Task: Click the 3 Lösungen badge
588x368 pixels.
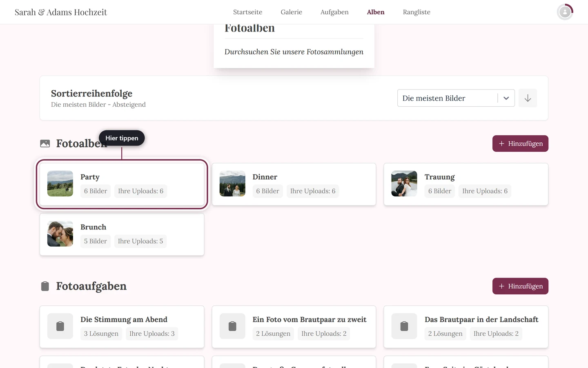Action: [101, 334]
